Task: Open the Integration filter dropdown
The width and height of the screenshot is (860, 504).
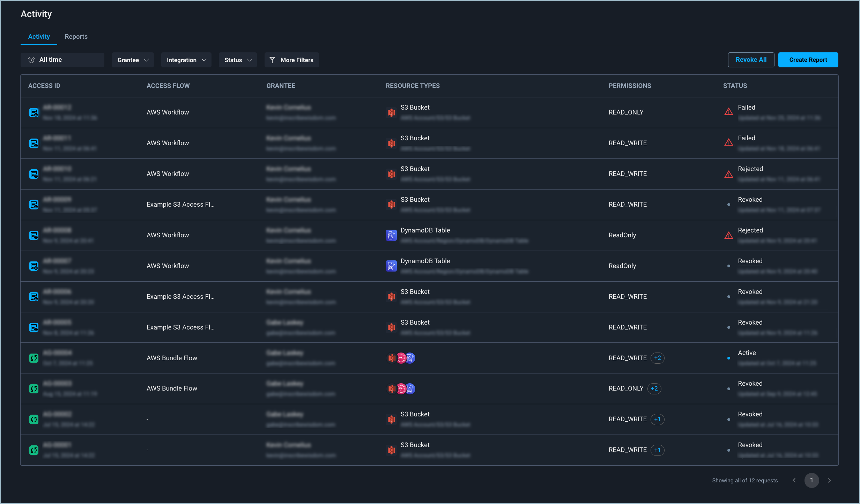Action: tap(186, 60)
